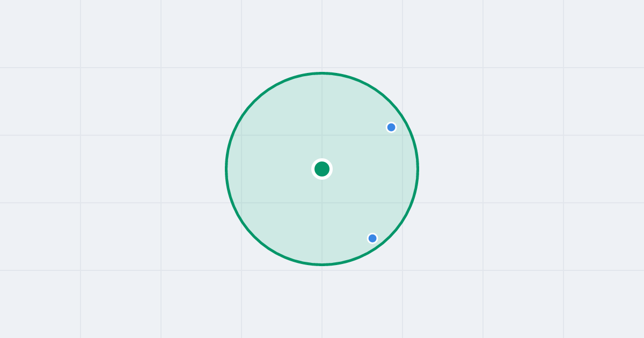Click the circle outline nearest the lower blue dot
This screenshot has width=644, height=338.
[x=379, y=246]
